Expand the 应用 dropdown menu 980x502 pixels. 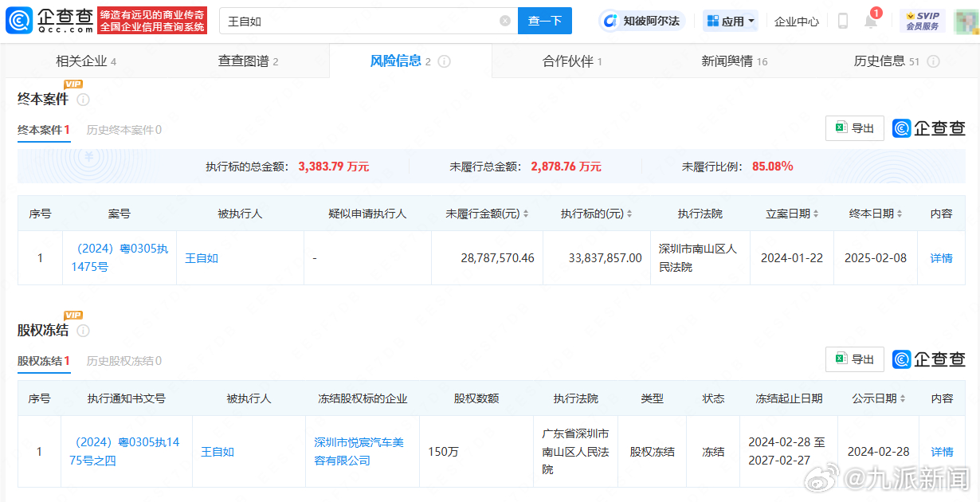pos(731,21)
